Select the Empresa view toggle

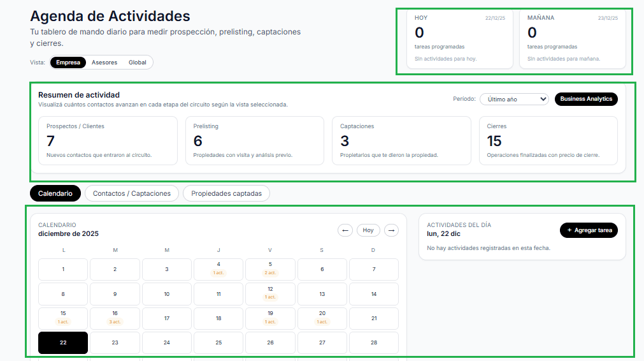68,63
